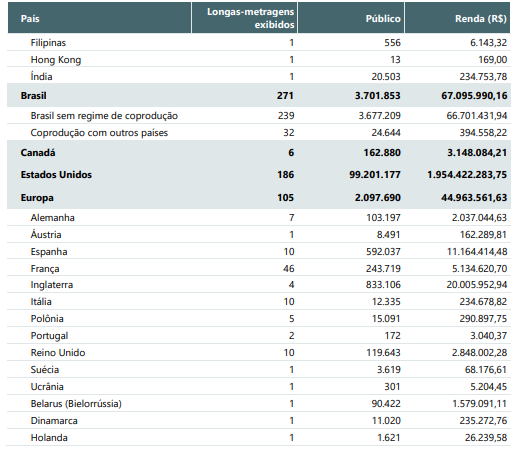520x451 pixels.
Task: Select the Polônia row label
Action: click(47, 319)
